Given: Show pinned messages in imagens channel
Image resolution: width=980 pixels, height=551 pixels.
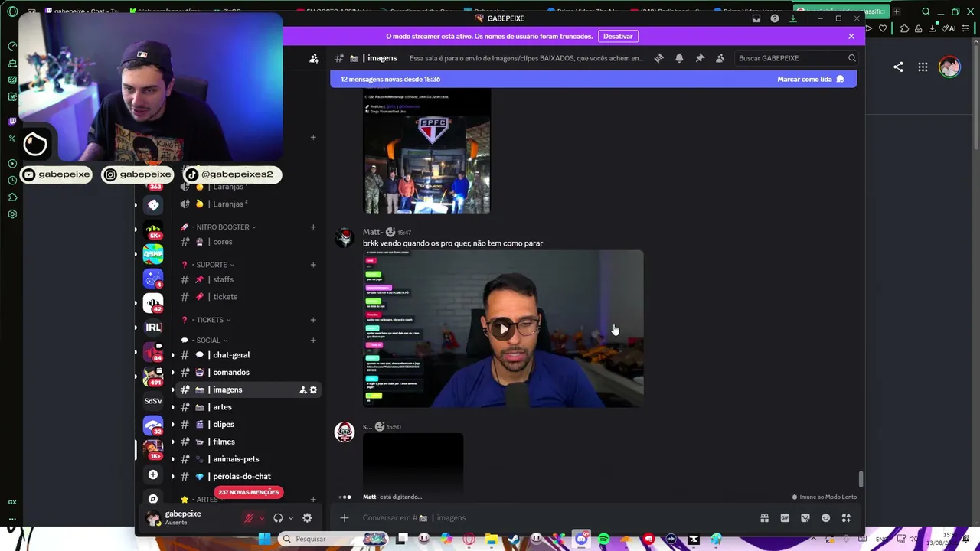Looking at the screenshot, I should click(x=700, y=58).
